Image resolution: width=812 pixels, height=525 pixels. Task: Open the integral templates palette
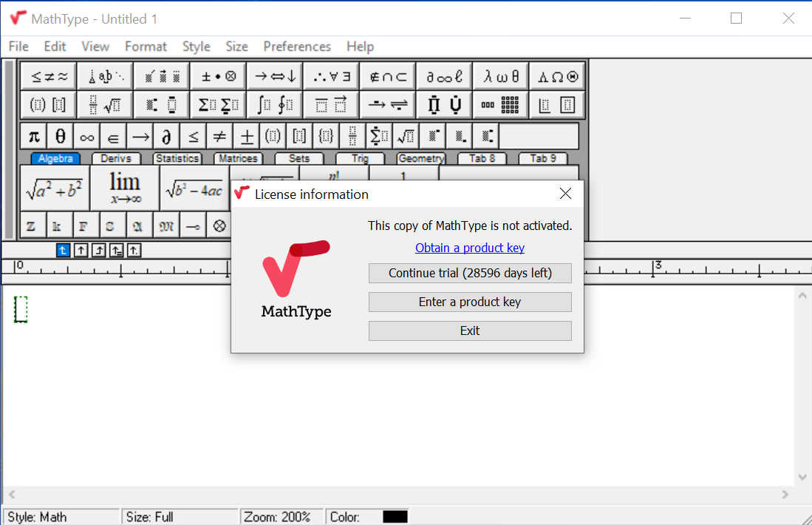275,105
